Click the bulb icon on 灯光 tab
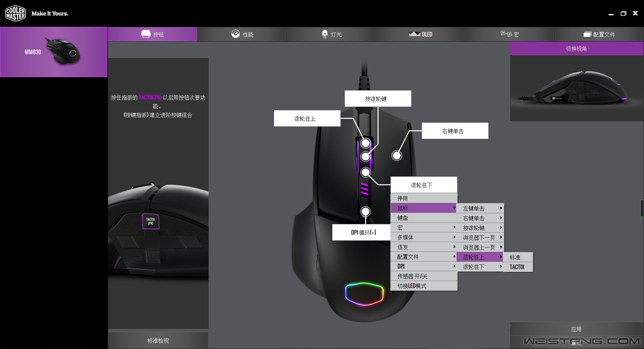The height and width of the screenshot is (349, 644). [x=325, y=34]
